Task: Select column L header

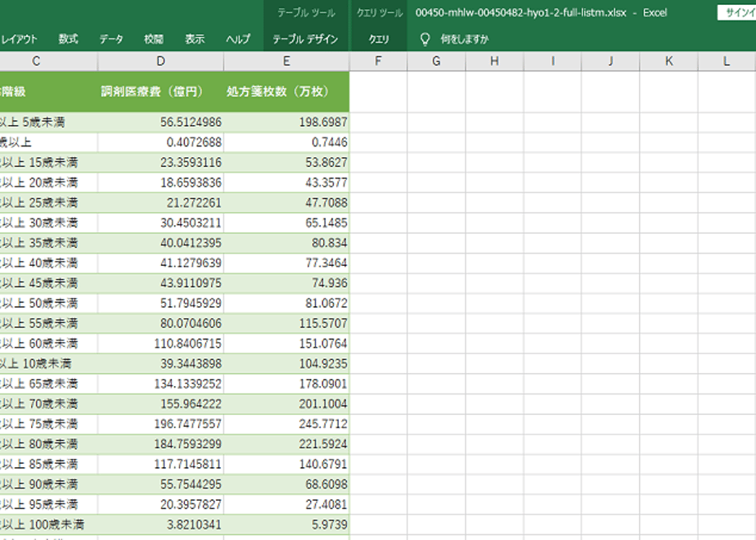Action: [x=727, y=61]
